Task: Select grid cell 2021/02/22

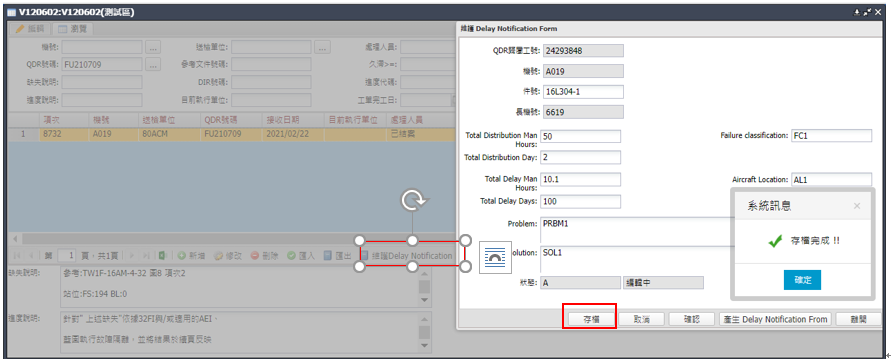Action: tap(293, 135)
